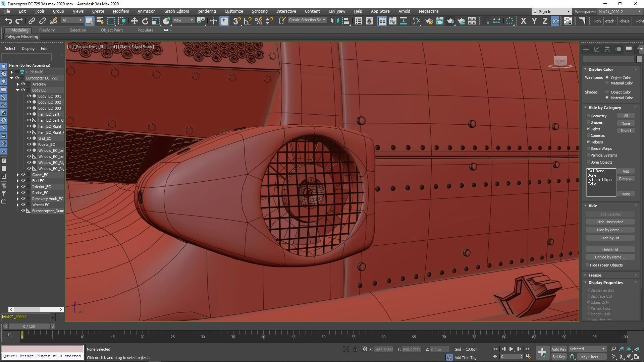Switch to the Hierarchy command panel tab
This screenshot has width=644, height=362.
click(607, 49)
